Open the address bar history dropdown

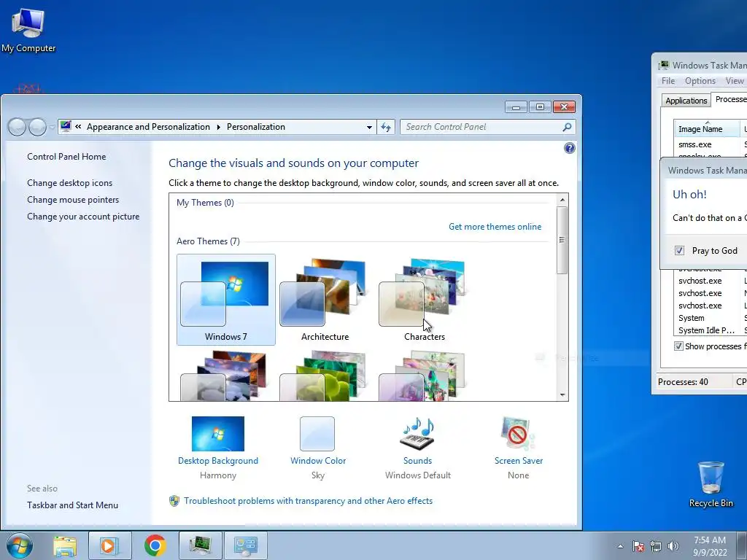369,127
